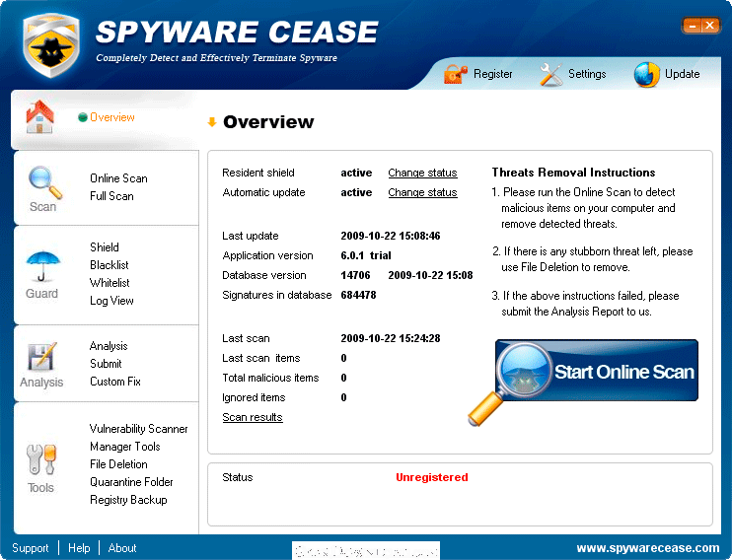Open Registry Backup
Viewport: 732px width, 560px height.
point(128,500)
